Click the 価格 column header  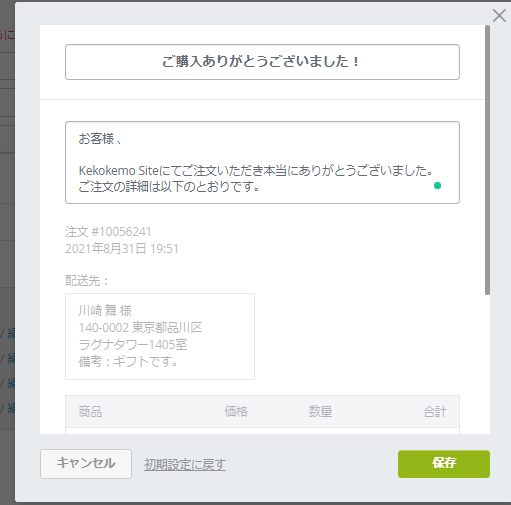click(x=236, y=412)
